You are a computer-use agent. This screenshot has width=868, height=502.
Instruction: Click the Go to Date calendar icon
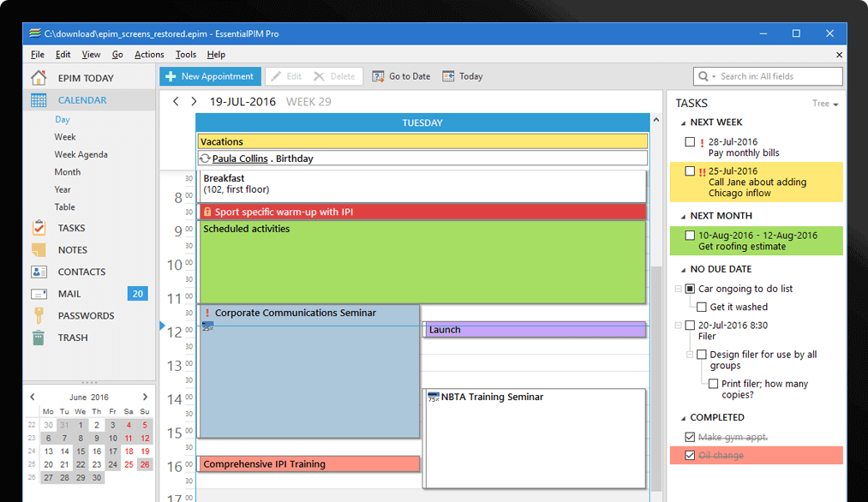pyautogui.click(x=378, y=76)
